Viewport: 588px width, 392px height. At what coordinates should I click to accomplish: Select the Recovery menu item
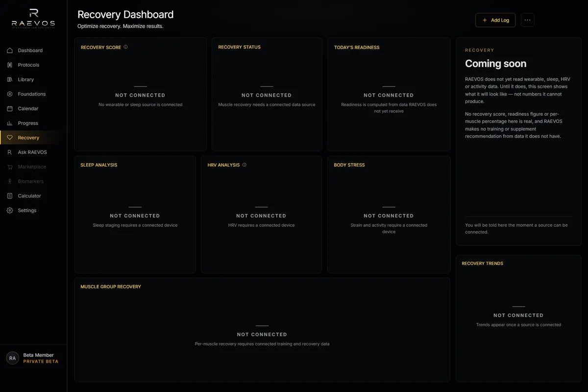[x=33, y=138]
